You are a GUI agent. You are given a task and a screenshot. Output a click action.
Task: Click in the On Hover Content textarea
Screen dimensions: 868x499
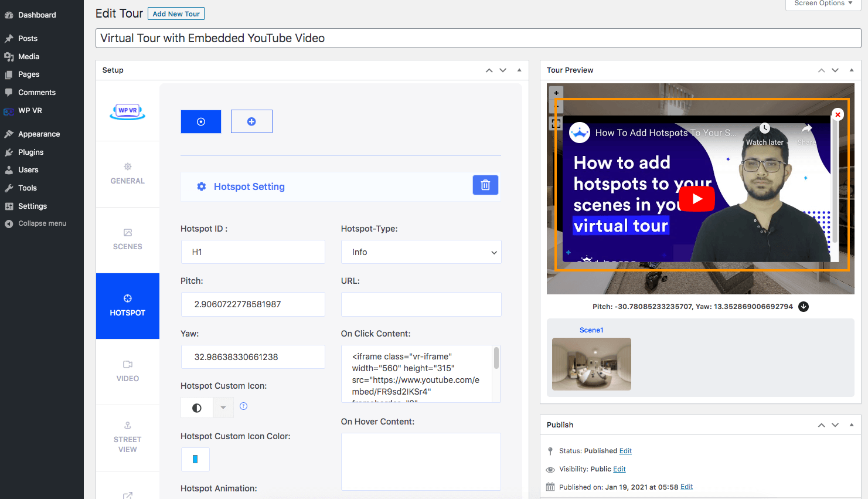(x=421, y=461)
